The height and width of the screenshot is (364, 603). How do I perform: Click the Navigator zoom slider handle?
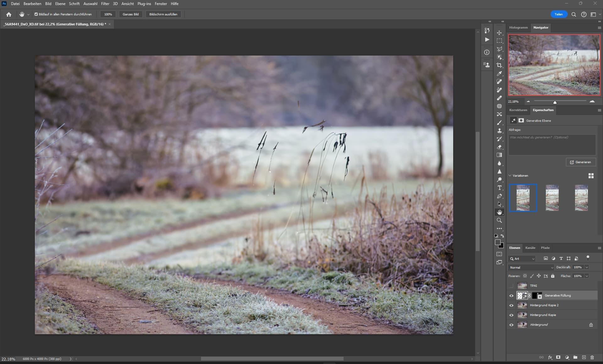[x=555, y=102]
